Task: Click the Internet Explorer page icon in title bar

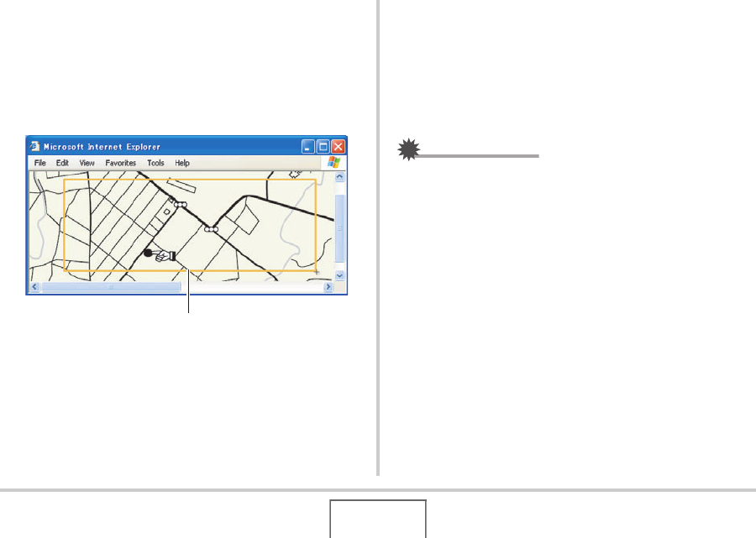Action: click(34, 146)
